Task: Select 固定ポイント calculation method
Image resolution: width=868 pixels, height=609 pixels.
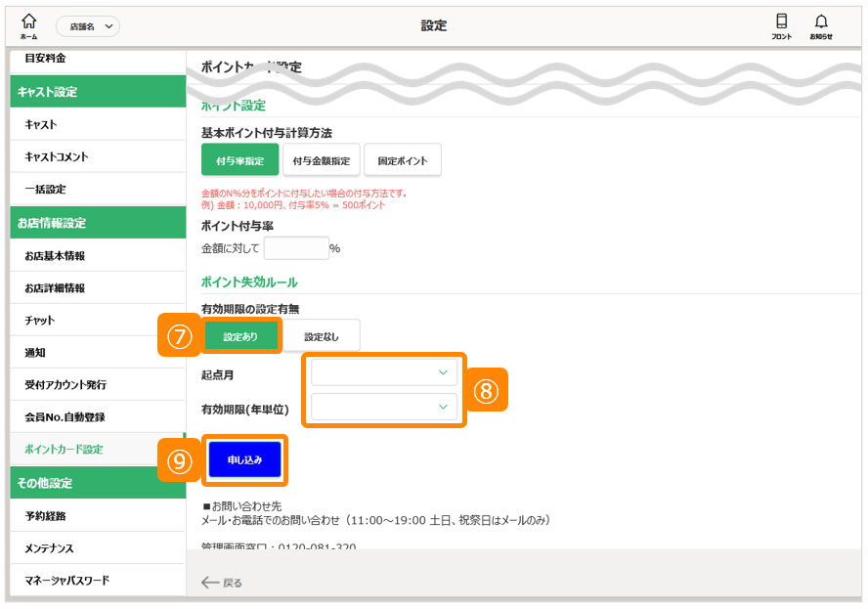Action: click(x=403, y=160)
